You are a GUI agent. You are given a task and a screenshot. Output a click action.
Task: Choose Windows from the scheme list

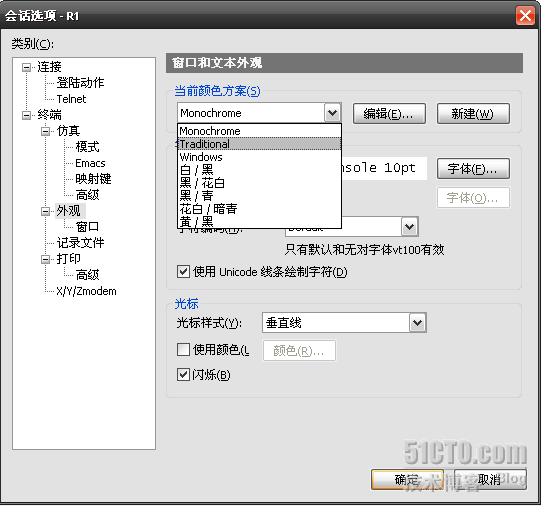pyautogui.click(x=259, y=157)
